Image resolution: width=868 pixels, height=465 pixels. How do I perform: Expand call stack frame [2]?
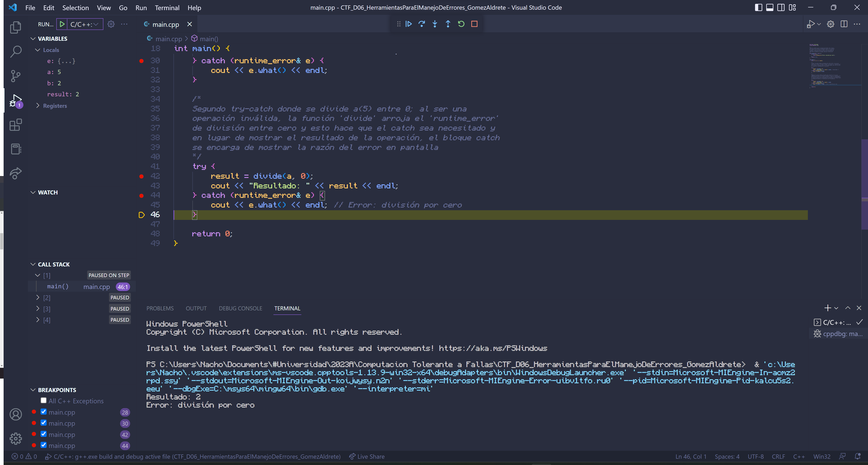[x=38, y=297]
